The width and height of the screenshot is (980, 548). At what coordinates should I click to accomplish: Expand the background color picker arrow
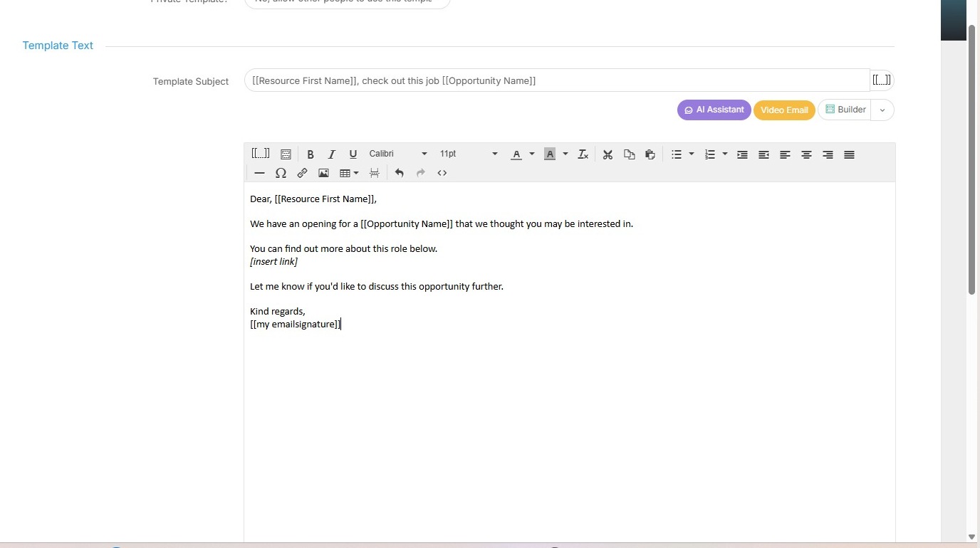565,154
